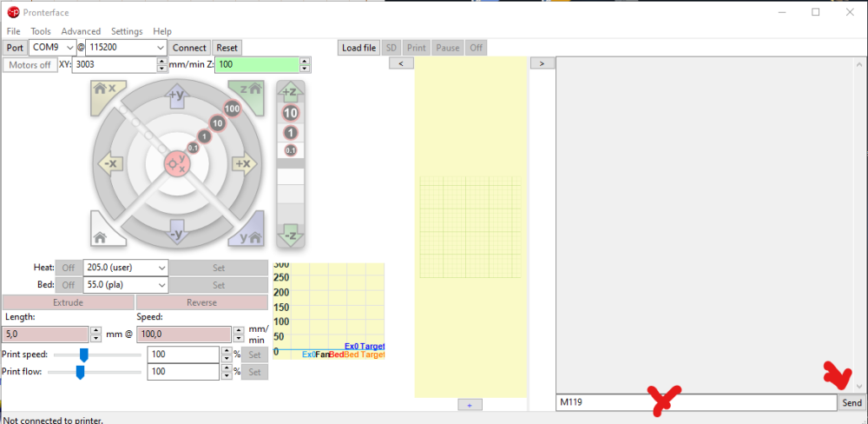Screen dimensions: 868x424
Task: Open the Settings menu
Action: 127,31
